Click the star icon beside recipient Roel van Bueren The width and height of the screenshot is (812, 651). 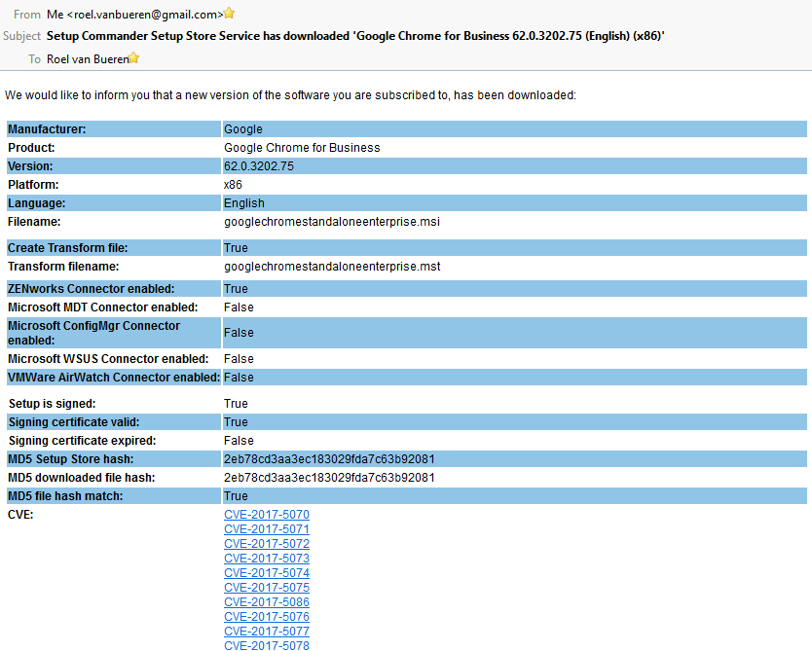[133, 58]
